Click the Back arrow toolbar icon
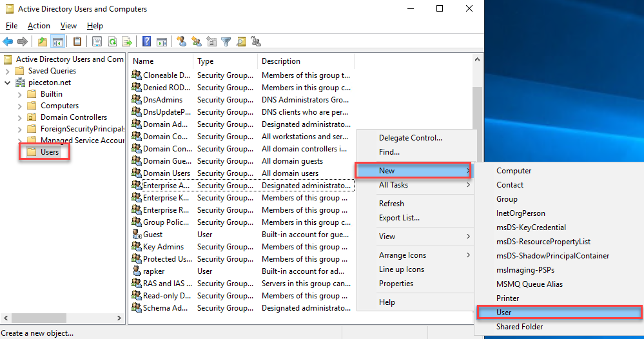 tap(8, 41)
